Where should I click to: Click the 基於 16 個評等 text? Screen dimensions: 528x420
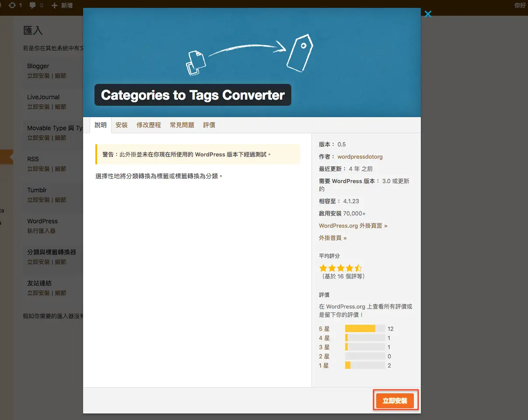(343, 276)
